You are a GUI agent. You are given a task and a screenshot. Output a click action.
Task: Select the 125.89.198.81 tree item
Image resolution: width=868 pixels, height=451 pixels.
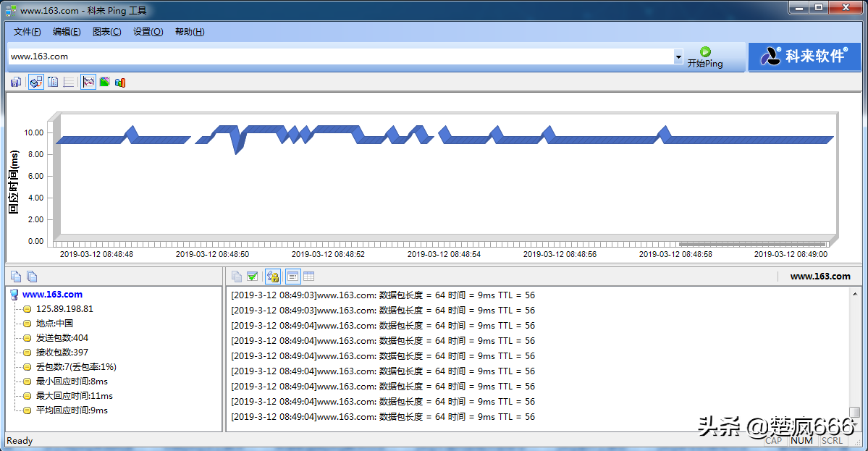point(64,309)
